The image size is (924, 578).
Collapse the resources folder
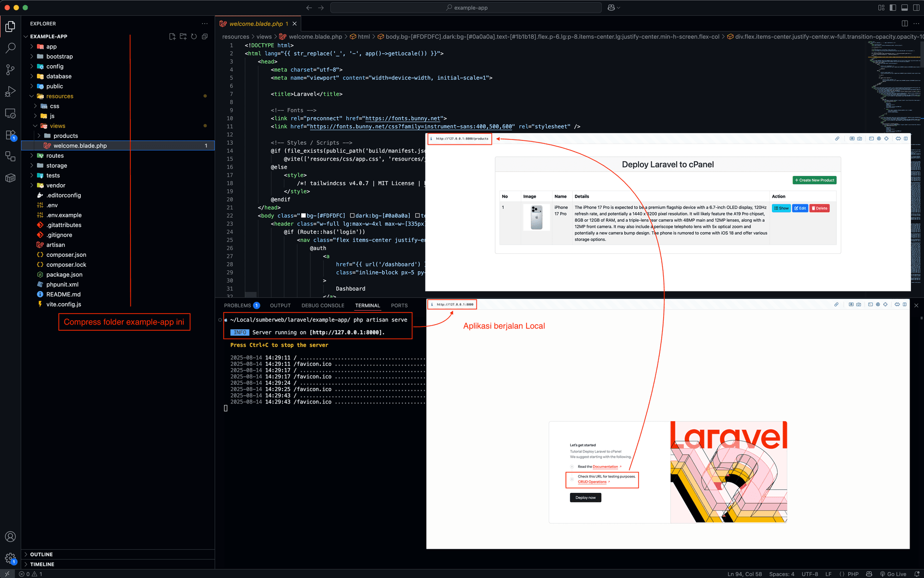tap(60, 96)
